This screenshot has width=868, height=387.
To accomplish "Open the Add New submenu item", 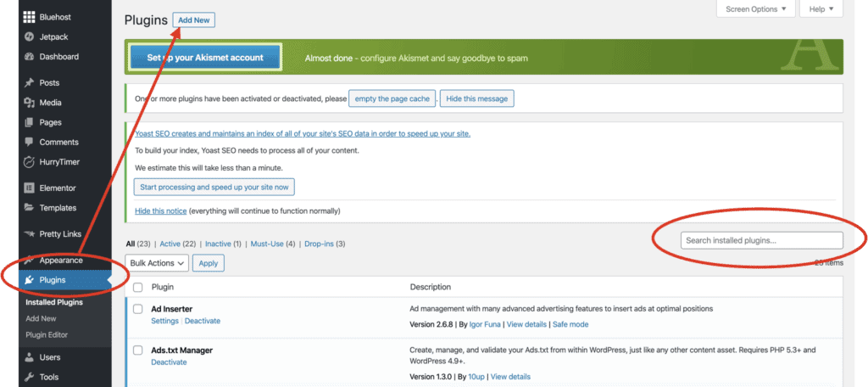I will [41, 319].
